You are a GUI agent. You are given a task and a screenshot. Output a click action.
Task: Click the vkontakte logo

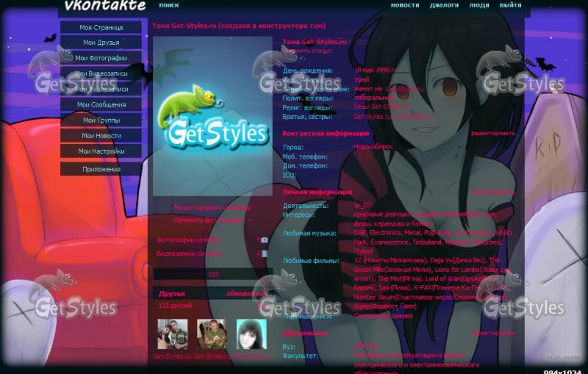point(104,5)
